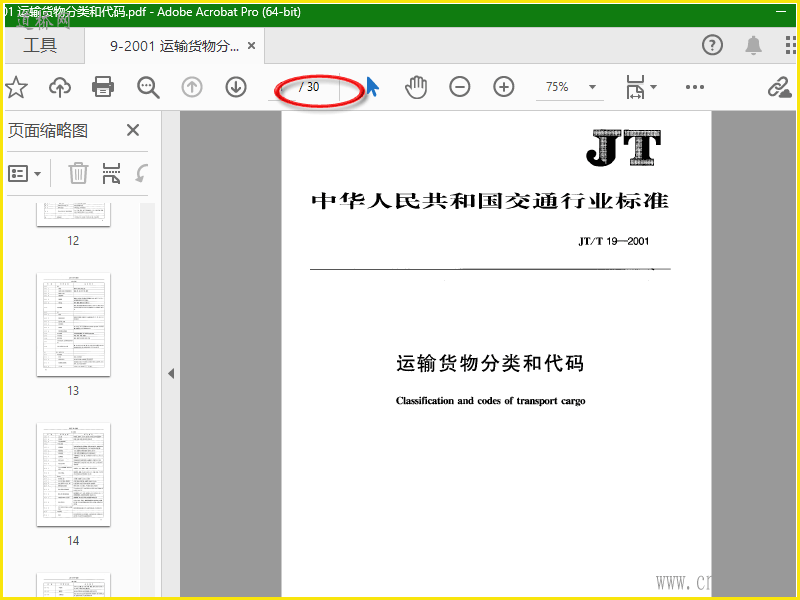Add the star bookmark to this file
The image size is (800, 600).
[x=16, y=87]
